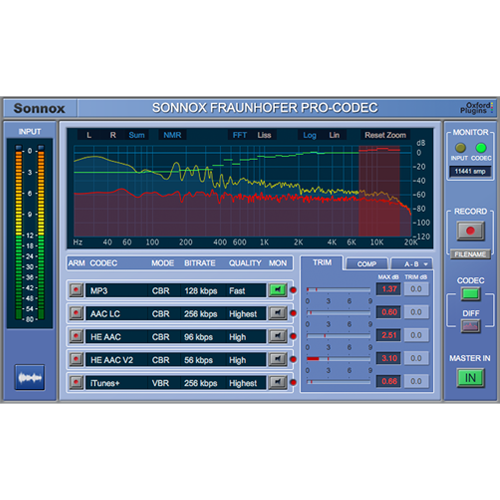Click the AAC LC row red indicator
The width and height of the screenshot is (500, 500).
click(x=293, y=313)
